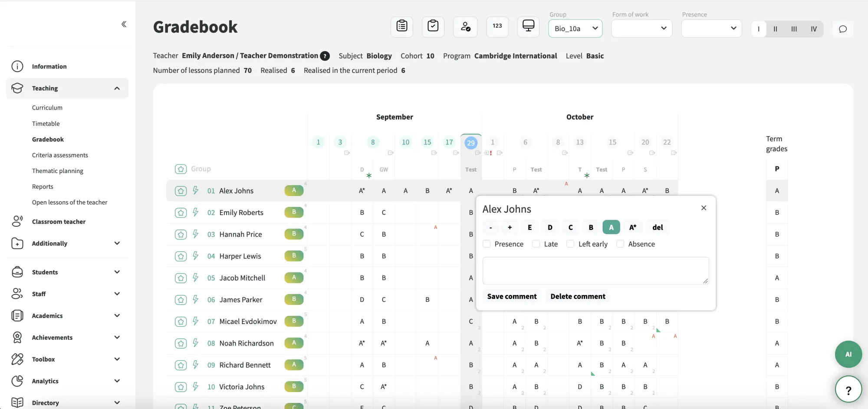Open Timetable in the Teaching menu
This screenshot has height=409, width=868.
46,124
